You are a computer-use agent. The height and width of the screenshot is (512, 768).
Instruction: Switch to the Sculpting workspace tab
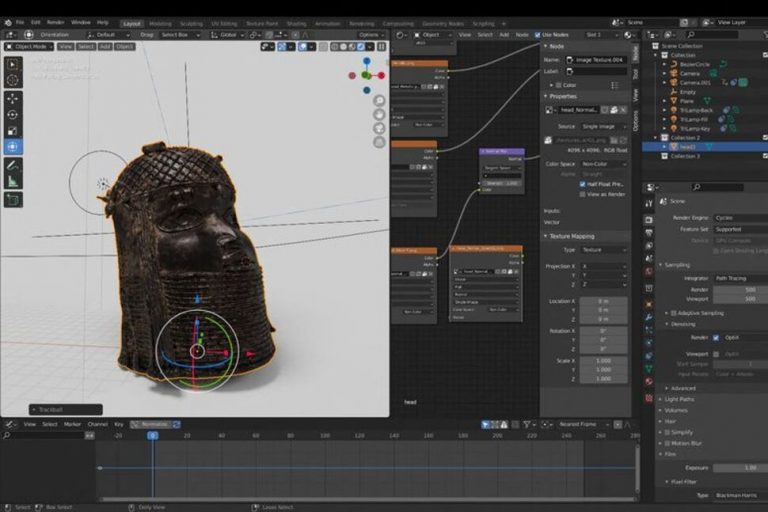(x=191, y=24)
